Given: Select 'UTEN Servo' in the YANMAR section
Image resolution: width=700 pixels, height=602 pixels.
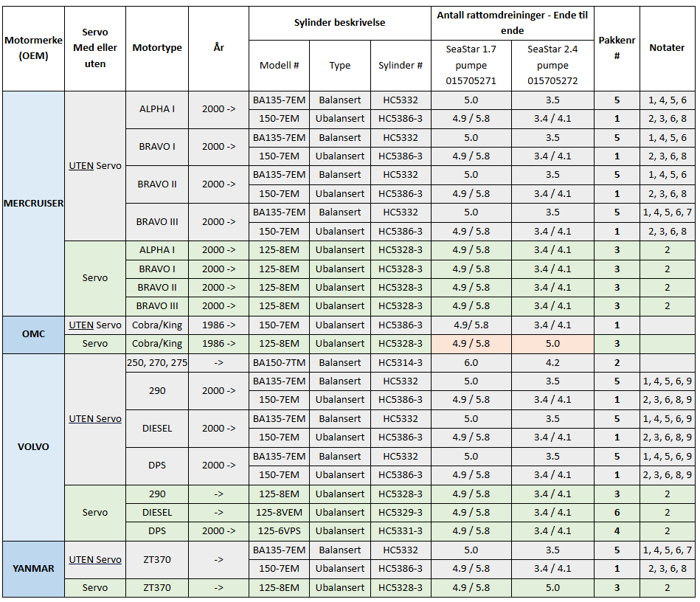Looking at the screenshot, I should pos(95,559).
